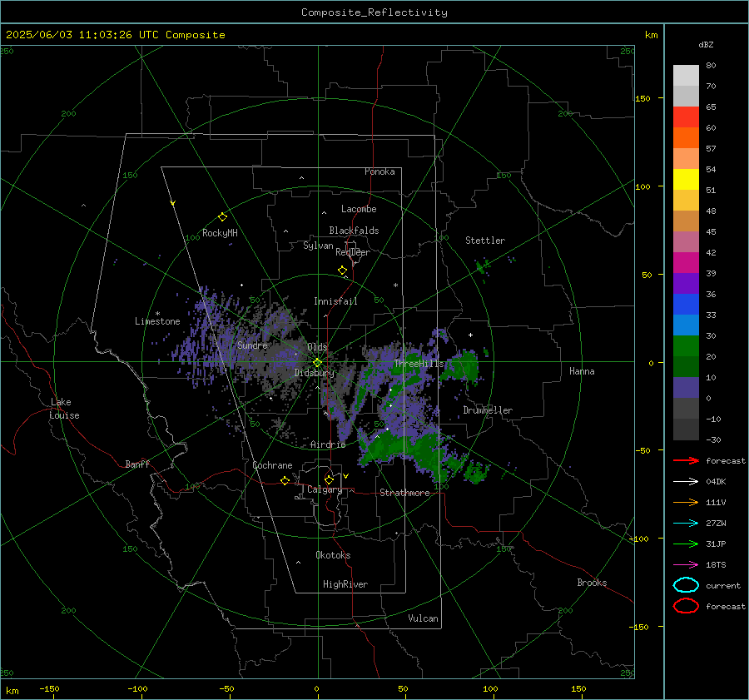Click the Composite_Reflectivity title text
The width and height of the screenshot is (749, 700).
coord(374,12)
